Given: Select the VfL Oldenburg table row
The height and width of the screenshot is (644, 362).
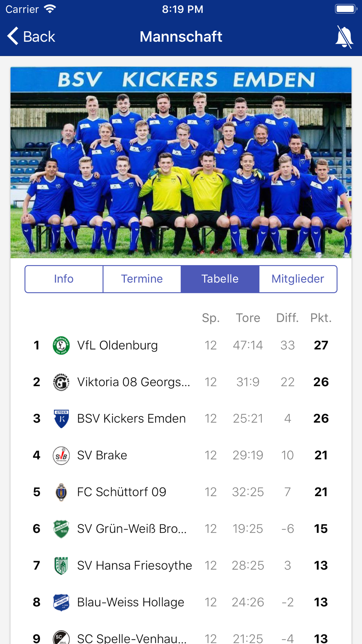Looking at the screenshot, I should [181, 345].
